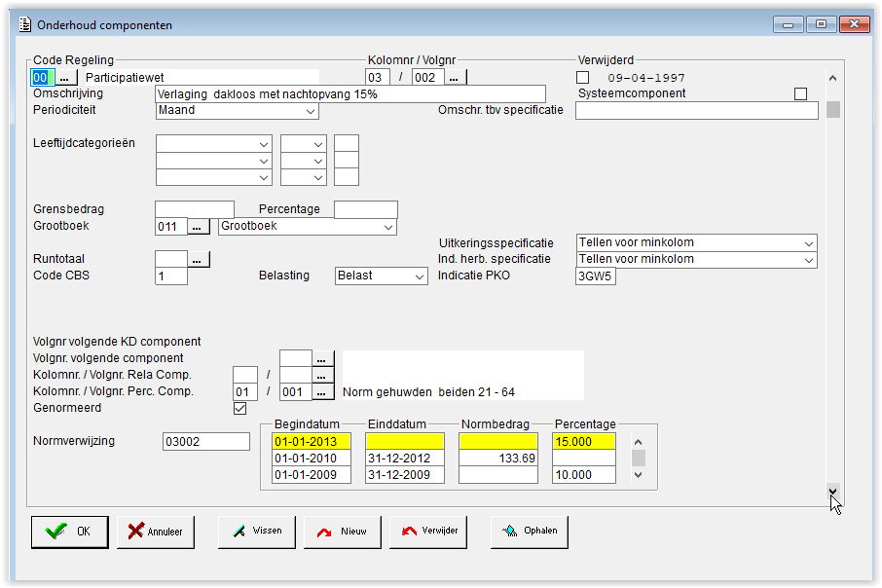The width and height of the screenshot is (882, 588).
Task: Minimize the Onderhoud componenten window
Action: point(789,24)
